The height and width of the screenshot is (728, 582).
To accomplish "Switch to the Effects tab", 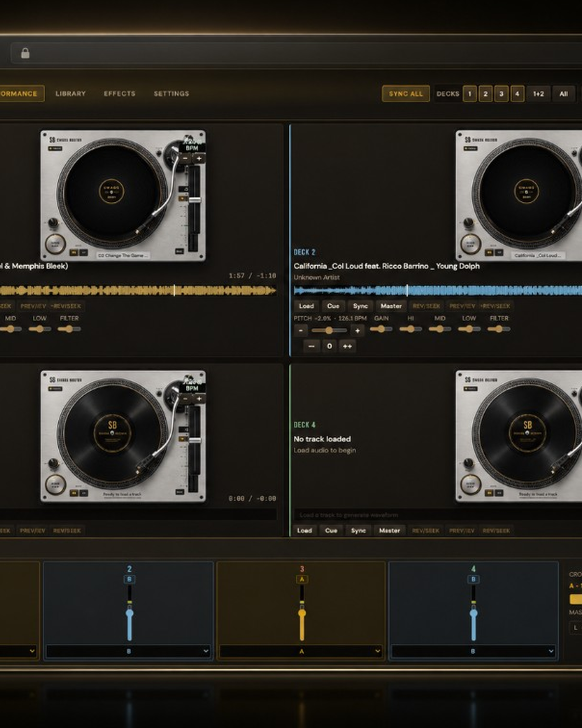I will (x=119, y=93).
